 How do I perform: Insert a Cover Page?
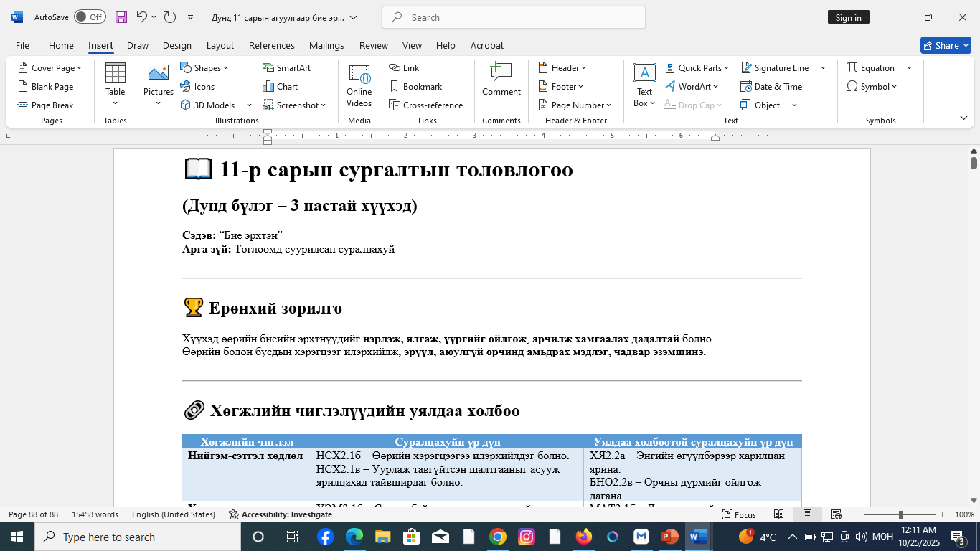coord(50,67)
